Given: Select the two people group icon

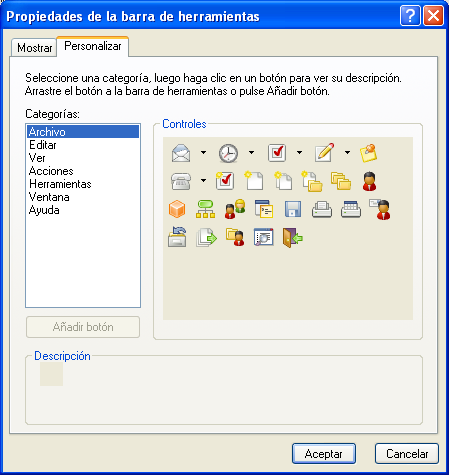Looking at the screenshot, I should coord(235,209).
